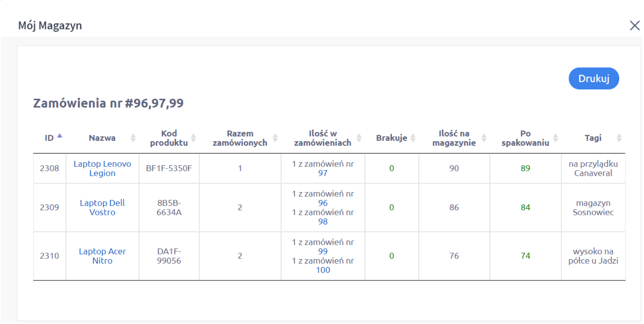Sort by Tagi column arrows
Viewport: 644px width, 324px height.
click(619, 138)
